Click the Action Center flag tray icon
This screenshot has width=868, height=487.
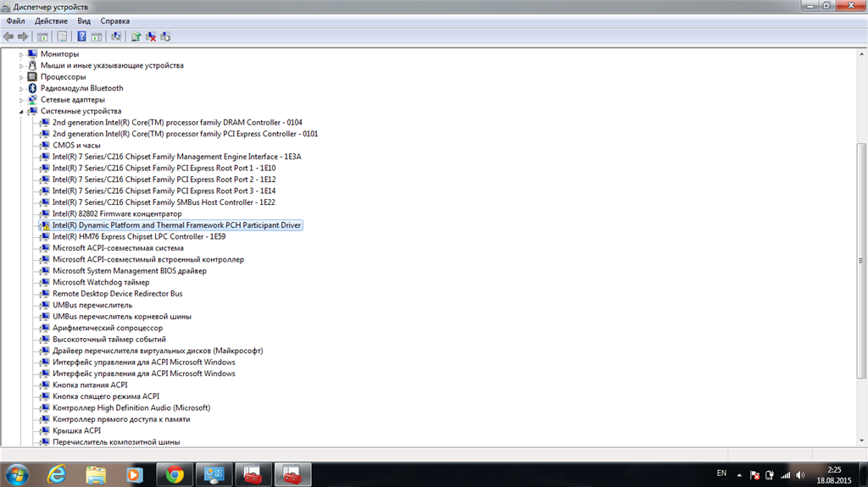pyautogui.click(x=754, y=475)
